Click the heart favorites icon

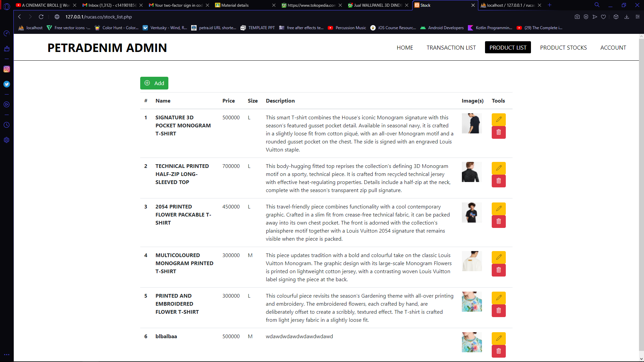(604, 17)
